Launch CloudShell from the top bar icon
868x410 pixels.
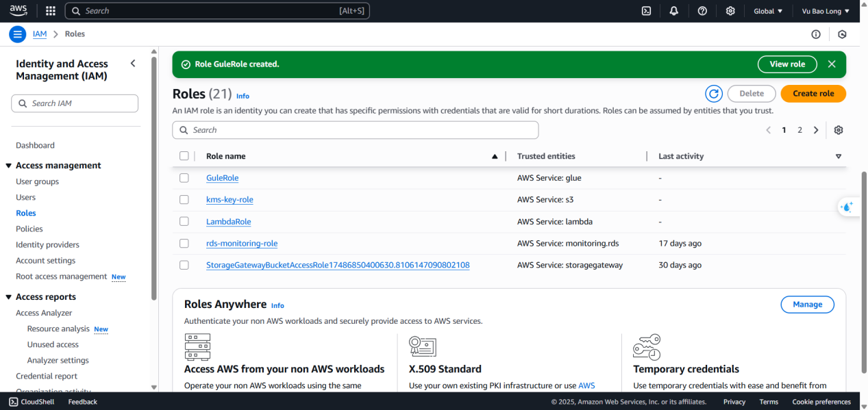tap(646, 11)
